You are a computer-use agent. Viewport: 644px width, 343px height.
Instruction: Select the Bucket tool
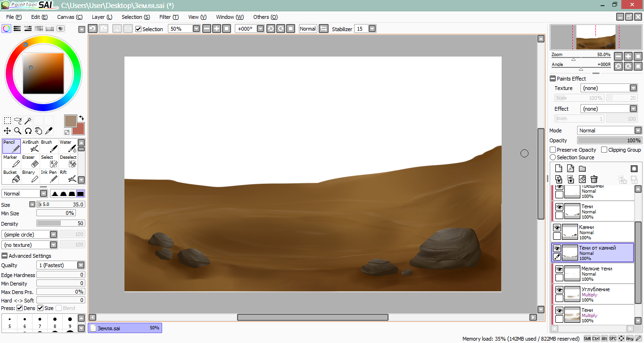pos(11,176)
